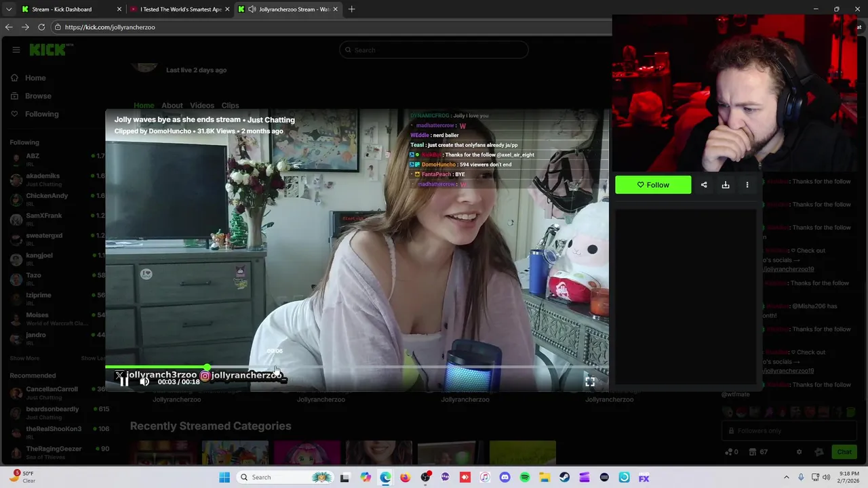This screenshot has width=868, height=488.
Task: Click the green Chat send button
Action: (x=844, y=452)
